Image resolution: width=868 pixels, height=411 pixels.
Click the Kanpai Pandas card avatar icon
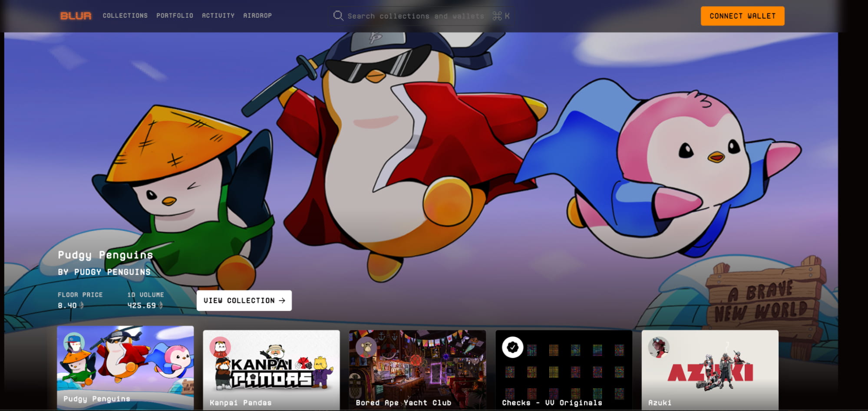220,347
